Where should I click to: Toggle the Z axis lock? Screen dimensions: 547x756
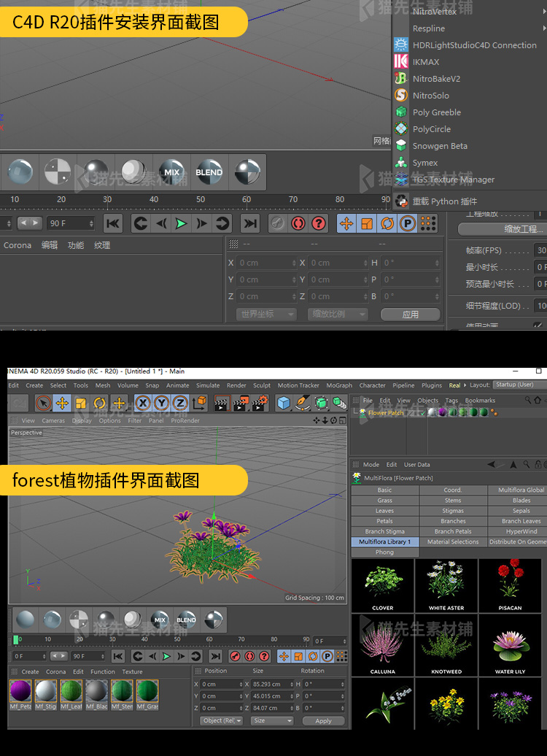click(x=179, y=403)
